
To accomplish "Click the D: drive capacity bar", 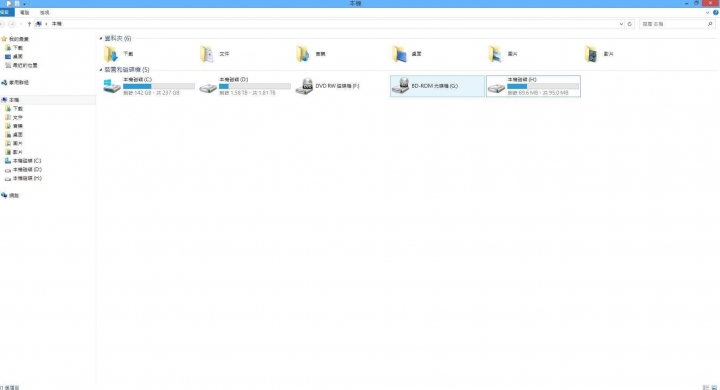I will 255,86.
